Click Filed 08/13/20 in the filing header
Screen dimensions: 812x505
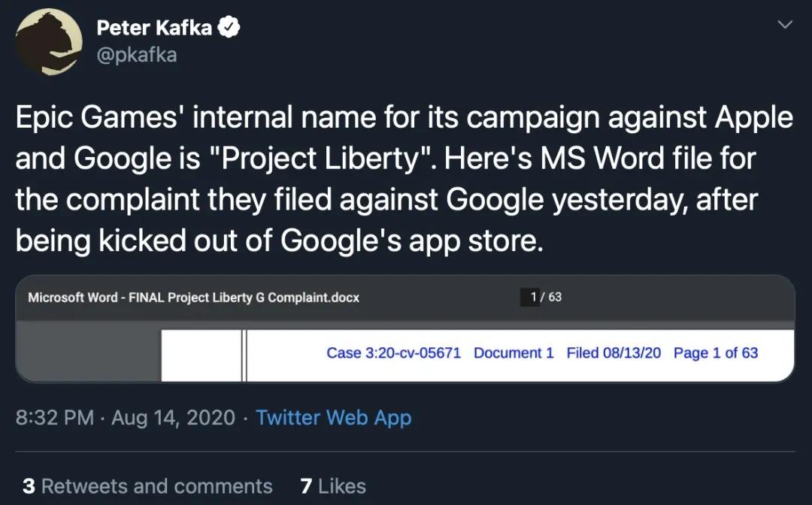[614, 352]
